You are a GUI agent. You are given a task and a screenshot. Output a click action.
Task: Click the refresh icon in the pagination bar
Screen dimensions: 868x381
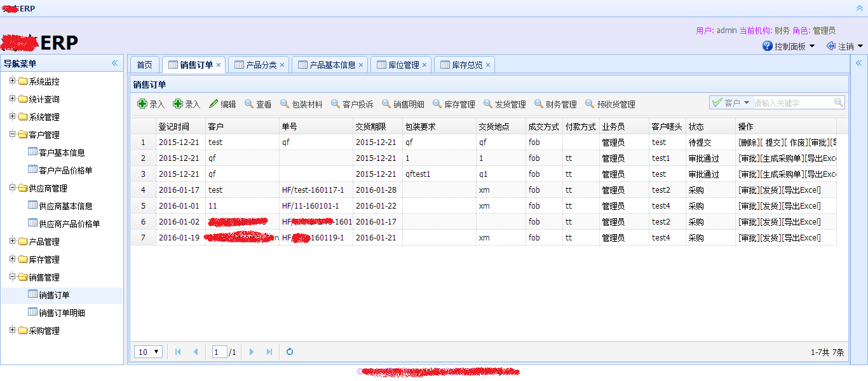(290, 352)
